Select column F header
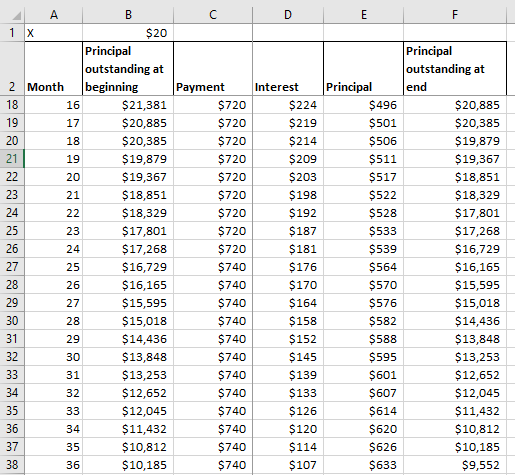 (x=455, y=15)
